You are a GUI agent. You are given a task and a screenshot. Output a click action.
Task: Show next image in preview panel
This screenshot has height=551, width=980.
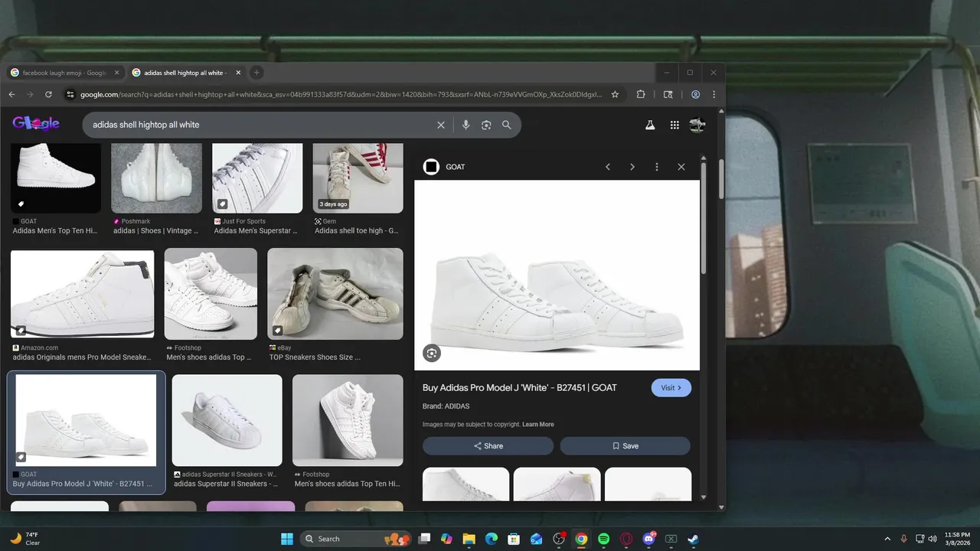tap(632, 167)
